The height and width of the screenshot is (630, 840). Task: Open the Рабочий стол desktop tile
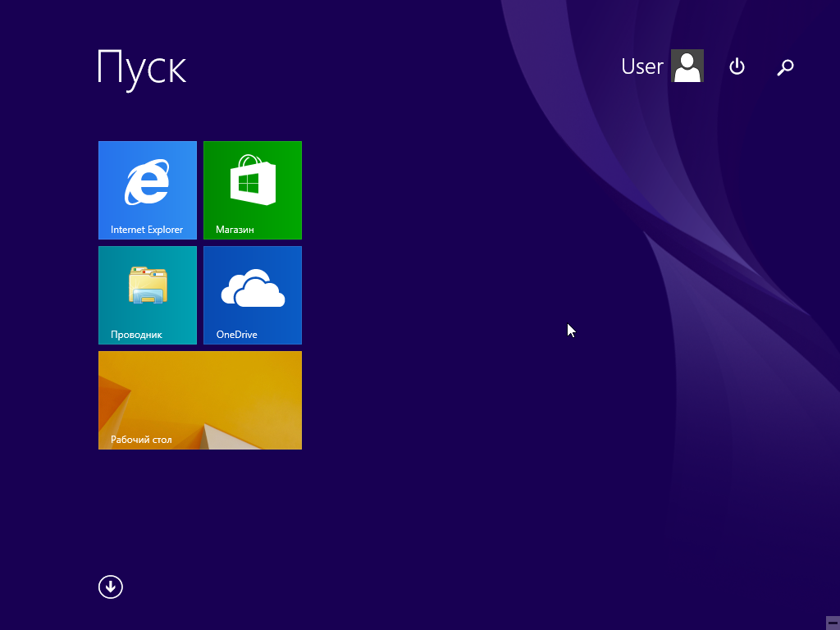point(200,400)
